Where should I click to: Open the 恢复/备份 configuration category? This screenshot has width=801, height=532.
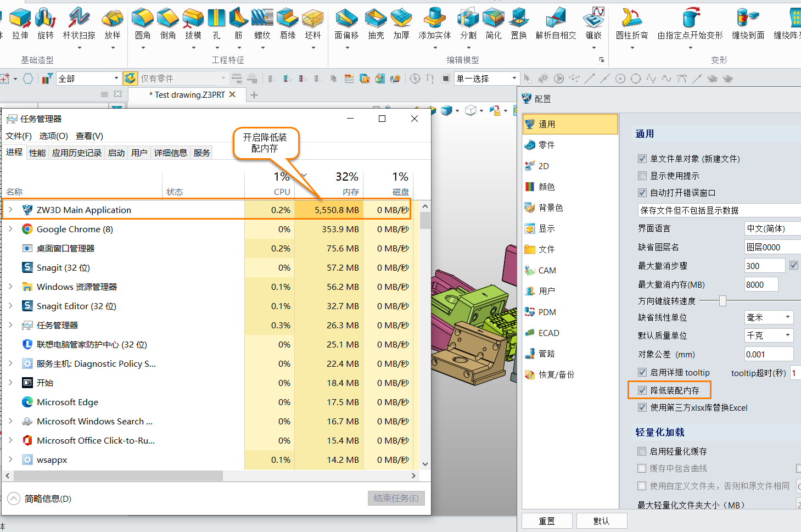(x=570, y=374)
